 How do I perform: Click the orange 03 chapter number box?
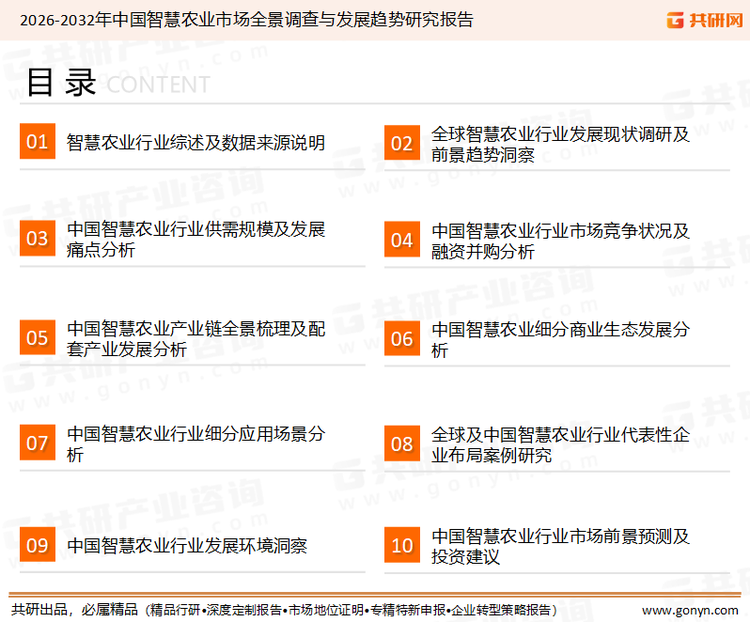pos(37,238)
